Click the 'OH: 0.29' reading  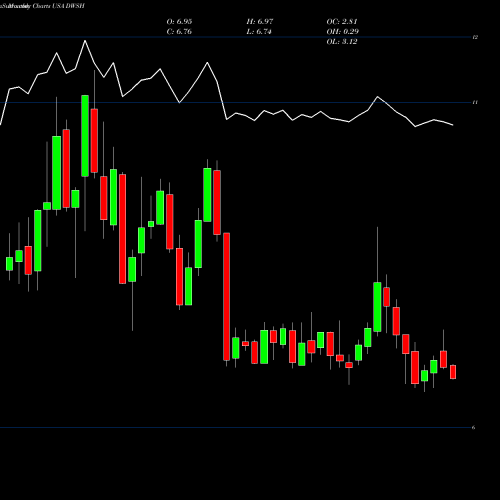pyautogui.click(x=343, y=32)
